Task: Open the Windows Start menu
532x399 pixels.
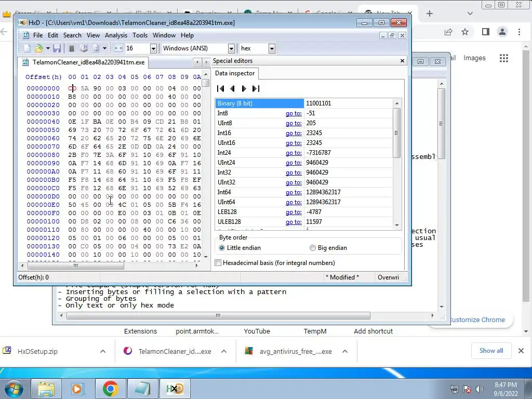Action: 14,389
